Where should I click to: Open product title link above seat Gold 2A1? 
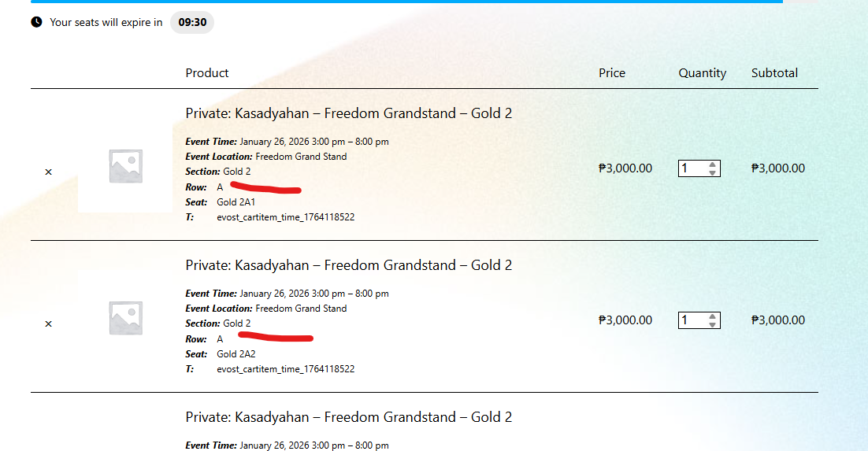pyautogui.click(x=348, y=113)
